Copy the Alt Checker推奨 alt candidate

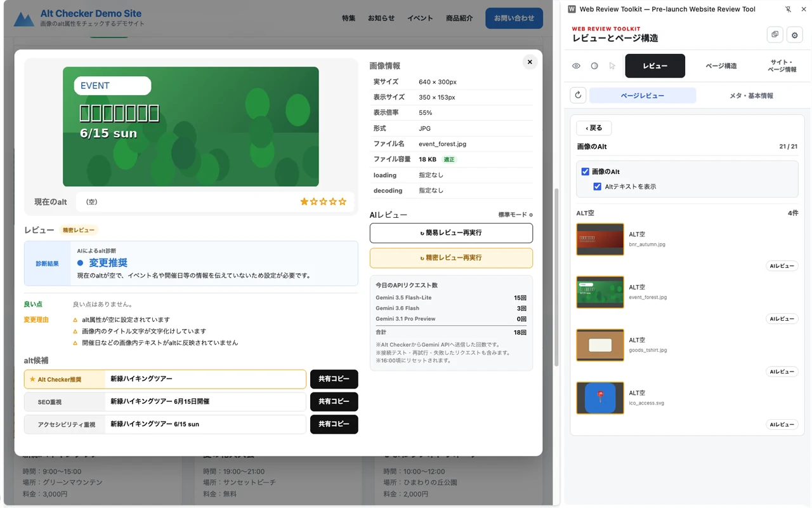coord(334,379)
